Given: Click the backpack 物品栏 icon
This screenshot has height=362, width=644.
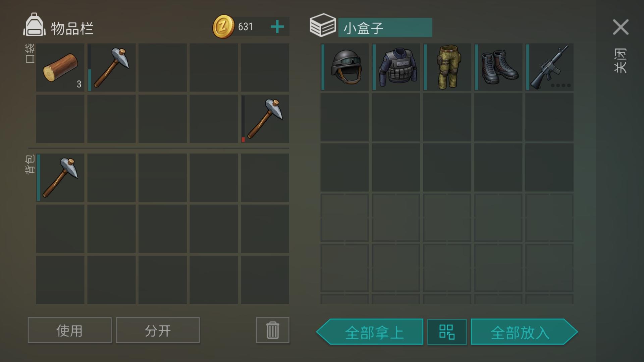Looking at the screenshot, I should [34, 25].
